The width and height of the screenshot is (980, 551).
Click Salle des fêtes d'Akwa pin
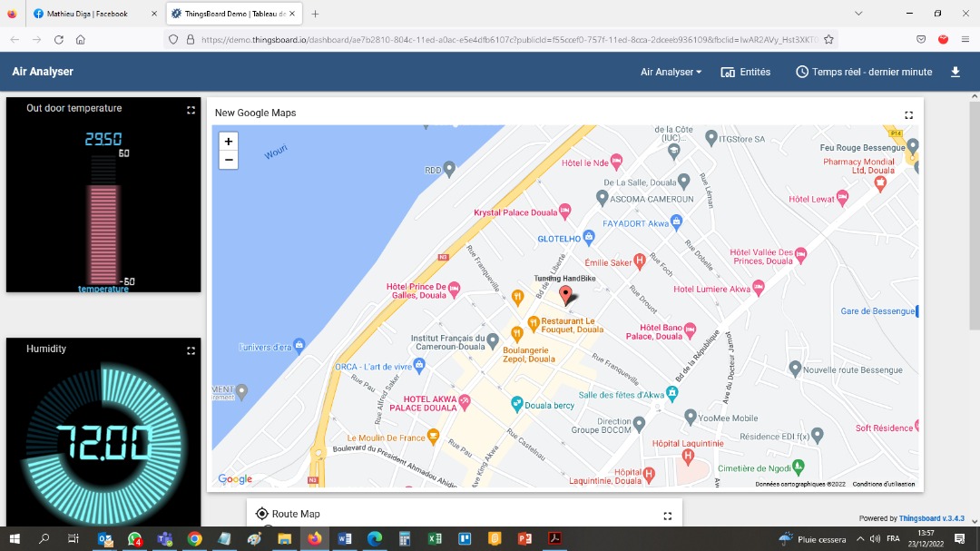pyautogui.click(x=671, y=393)
